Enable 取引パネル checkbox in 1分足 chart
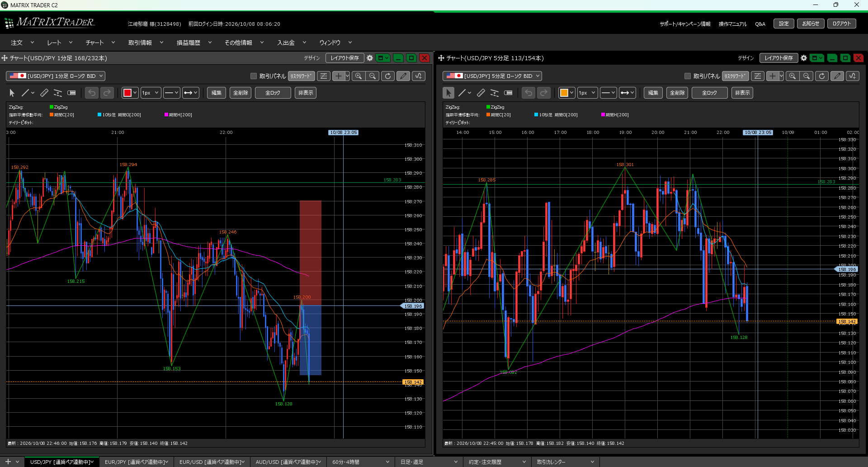868x467 pixels. [254, 76]
